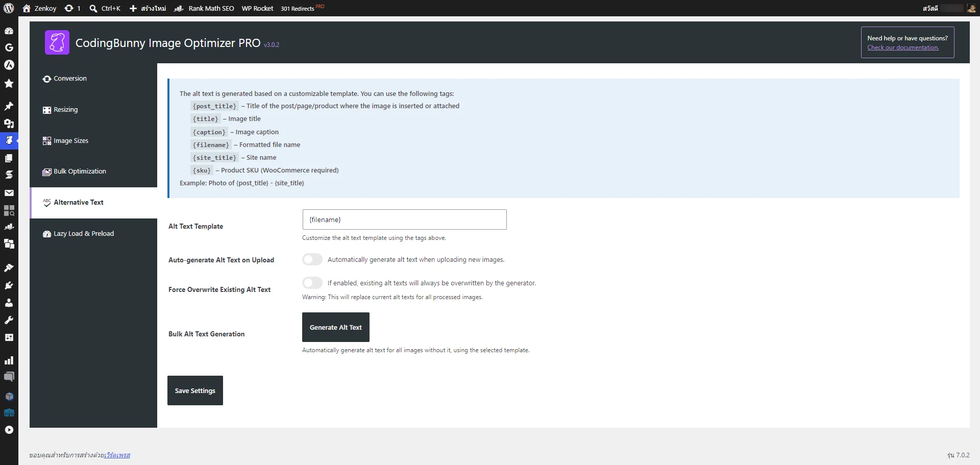Click the {title} tag code
980x465 pixels.
point(205,119)
